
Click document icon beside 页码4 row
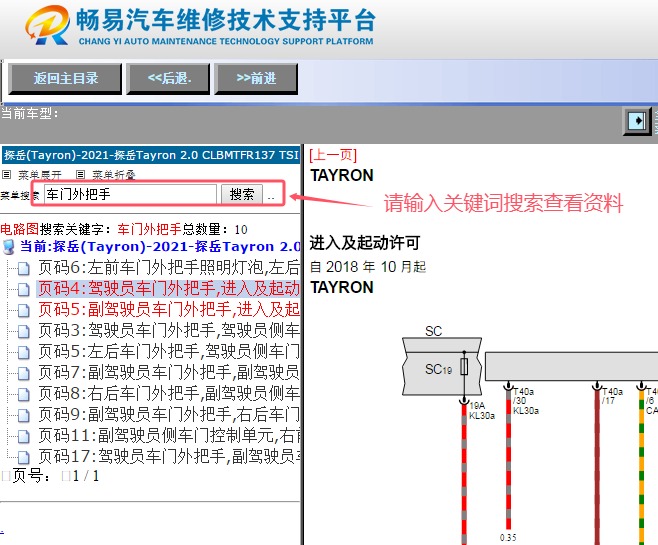coord(24,289)
